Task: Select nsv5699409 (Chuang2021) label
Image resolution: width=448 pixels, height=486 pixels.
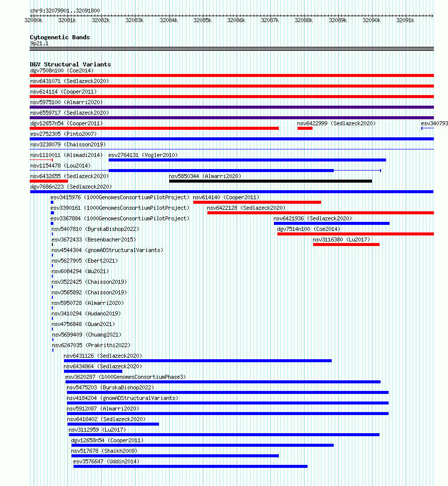Action: coord(87,335)
